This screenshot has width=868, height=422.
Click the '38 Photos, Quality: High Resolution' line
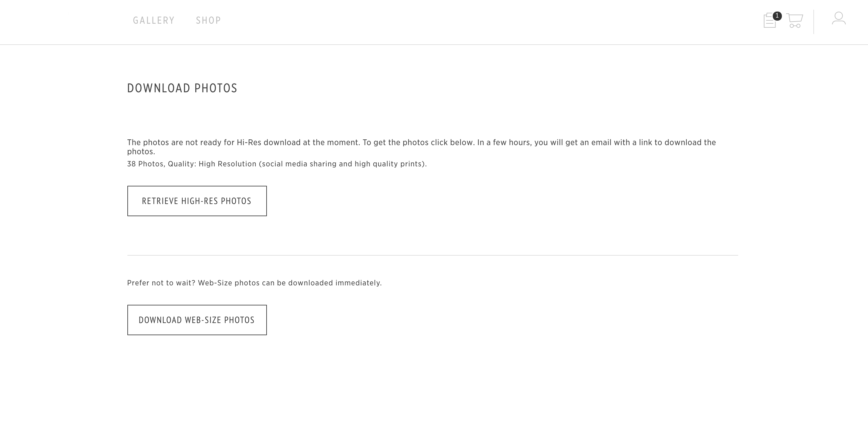pyautogui.click(x=277, y=164)
